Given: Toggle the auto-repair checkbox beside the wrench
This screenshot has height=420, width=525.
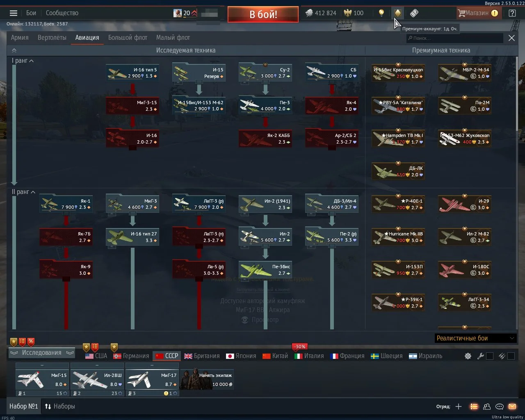Looking at the screenshot, I should [x=490, y=356].
